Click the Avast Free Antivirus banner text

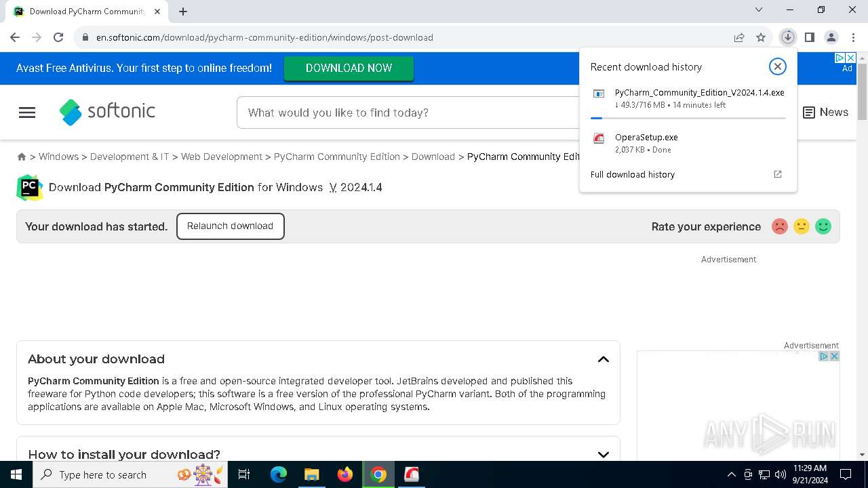[x=144, y=68]
